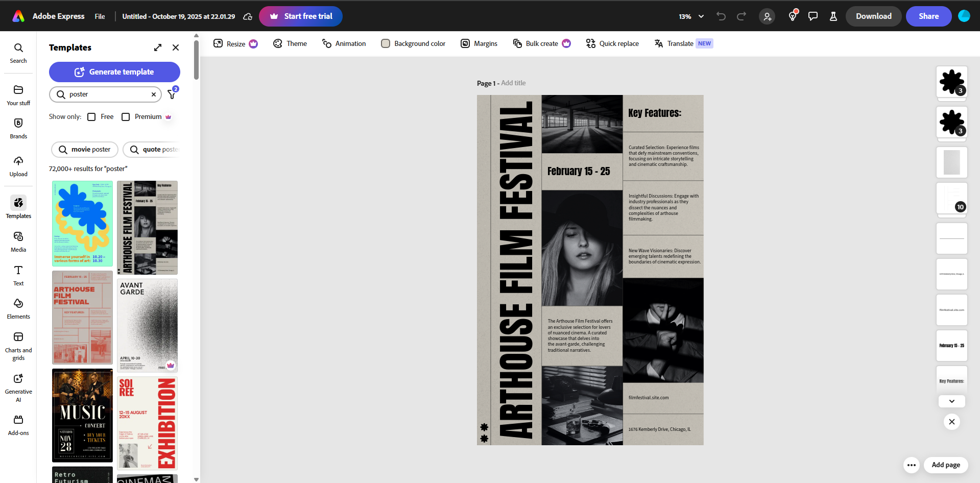980x483 pixels.
Task: Switch to the Theme toolbar item
Action: coord(290,43)
